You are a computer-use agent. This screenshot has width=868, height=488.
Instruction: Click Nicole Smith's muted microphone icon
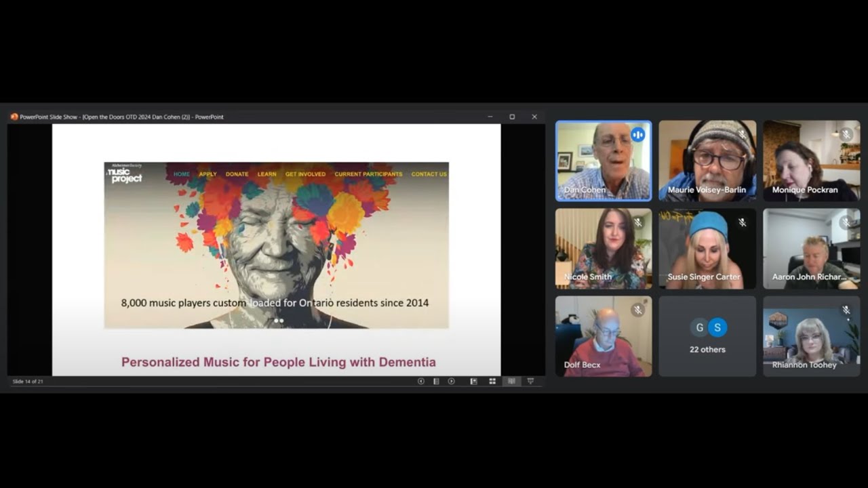pyautogui.click(x=637, y=222)
